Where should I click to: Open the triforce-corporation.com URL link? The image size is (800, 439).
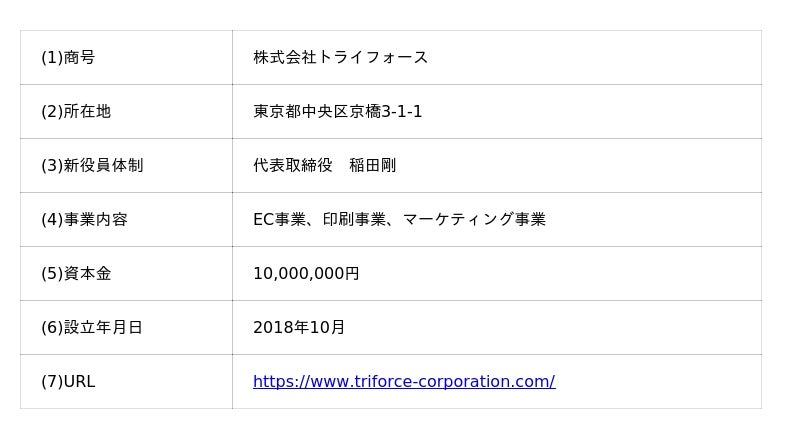403,381
